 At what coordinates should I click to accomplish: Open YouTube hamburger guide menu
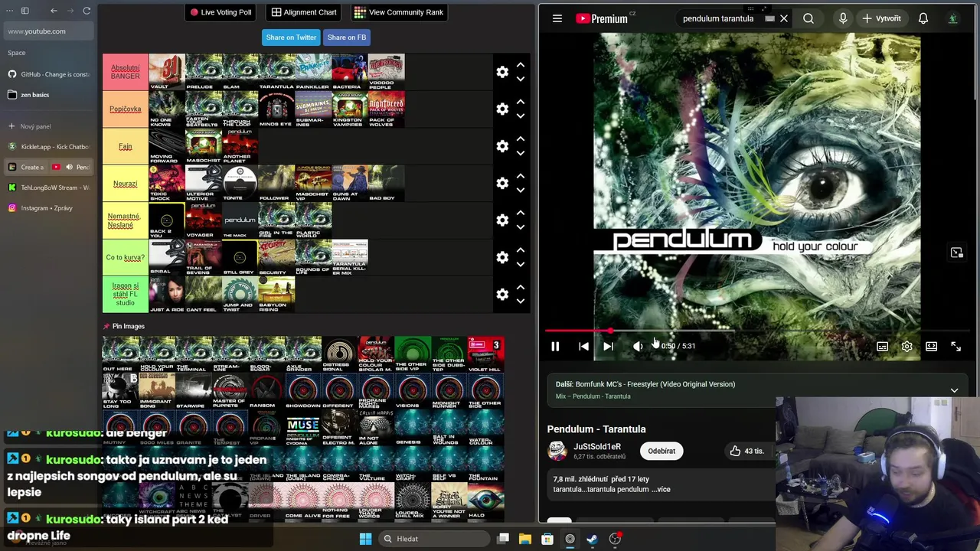tap(557, 18)
